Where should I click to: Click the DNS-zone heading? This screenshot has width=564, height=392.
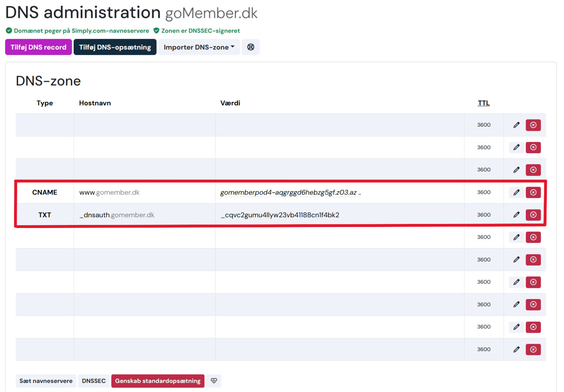coord(48,81)
